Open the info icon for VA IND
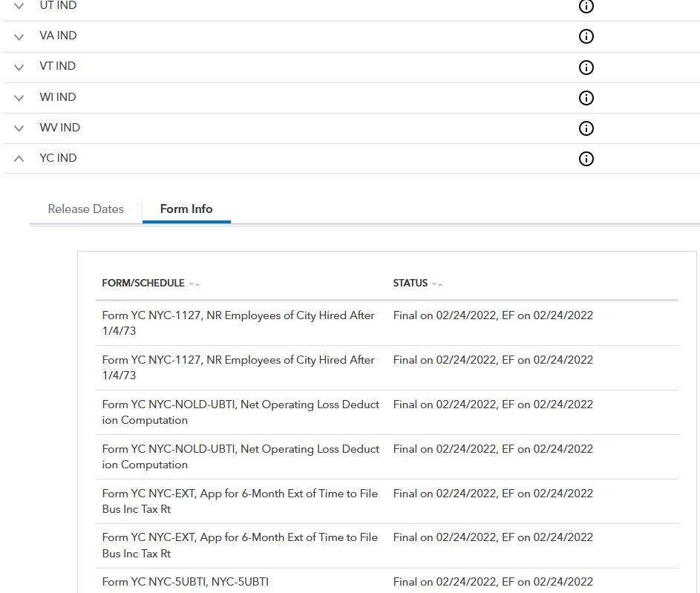The width and height of the screenshot is (700, 593). click(586, 36)
